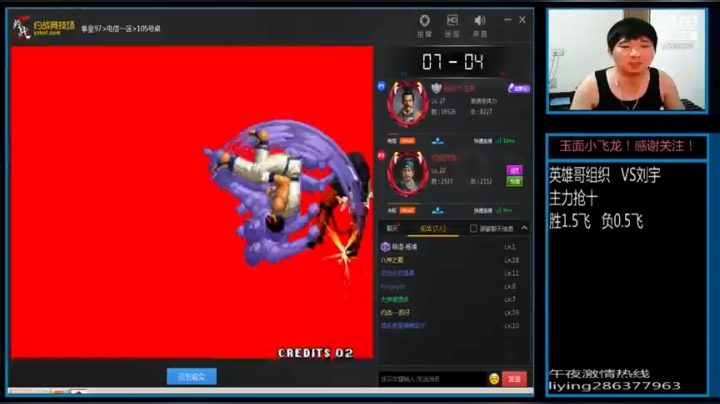Screen dimensions: 720x404
Task: Click the red 发送 send button
Action: tap(514, 379)
